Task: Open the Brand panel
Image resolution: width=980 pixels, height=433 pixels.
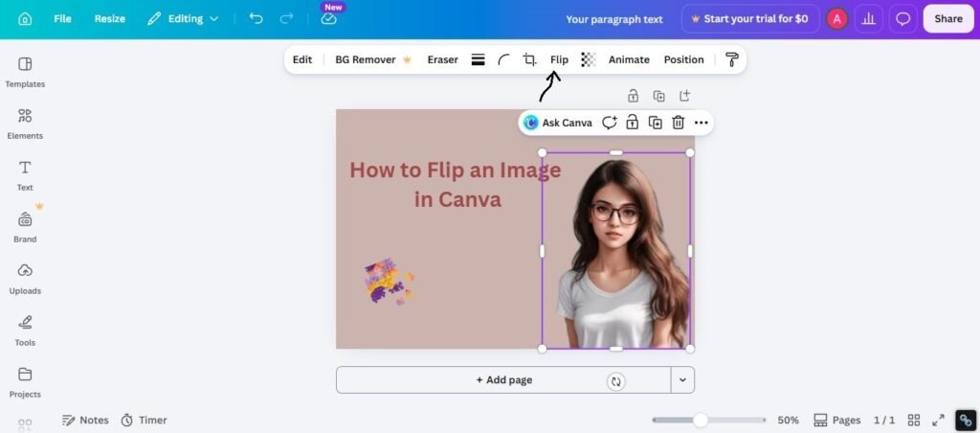Action: 25,227
